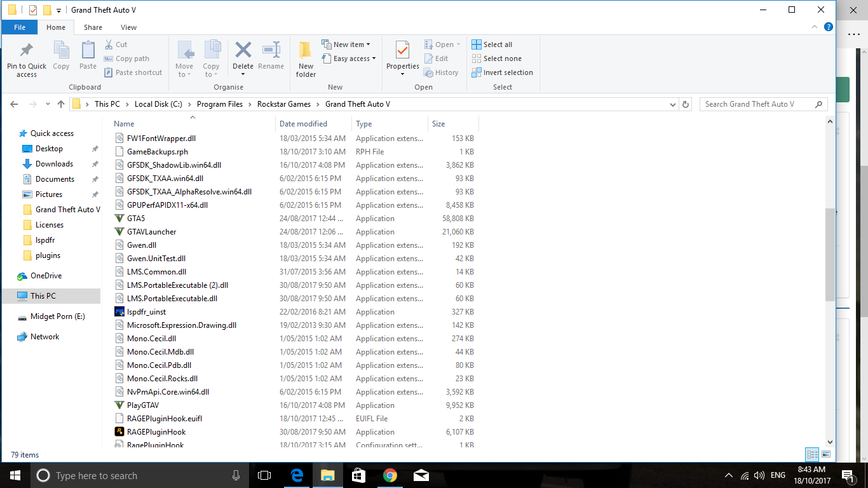This screenshot has height=488, width=868.
Task: Click Select all in the ribbon
Action: tap(492, 44)
